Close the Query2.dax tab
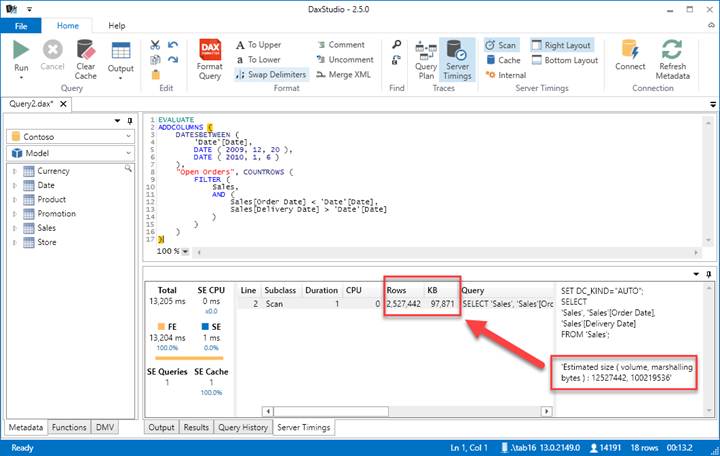 [63, 104]
